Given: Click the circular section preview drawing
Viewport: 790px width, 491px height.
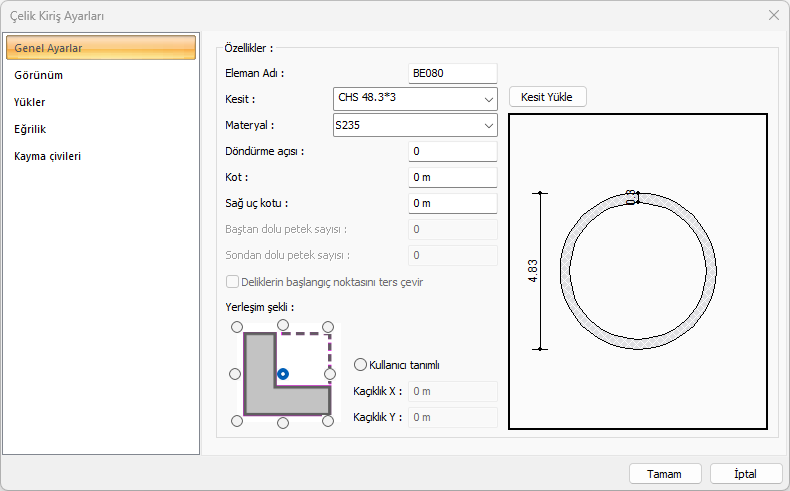Looking at the screenshot, I should [x=637, y=270].
